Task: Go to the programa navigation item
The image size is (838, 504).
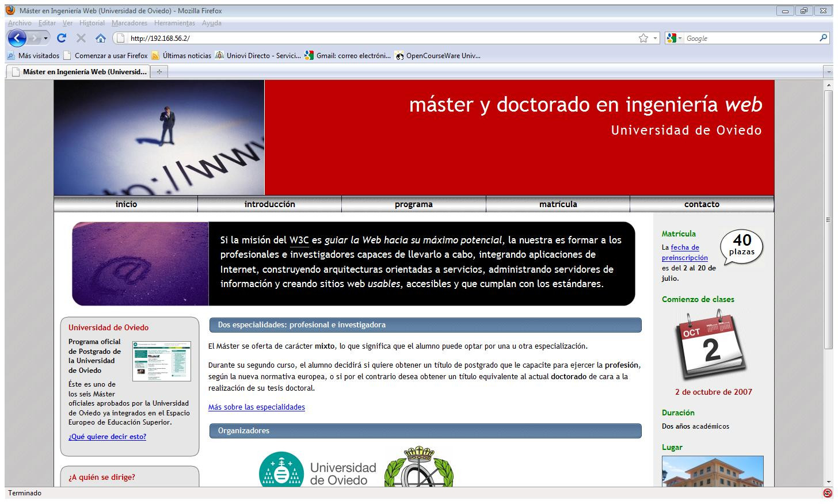Action: pyautogui.click(x=414, y=204)
